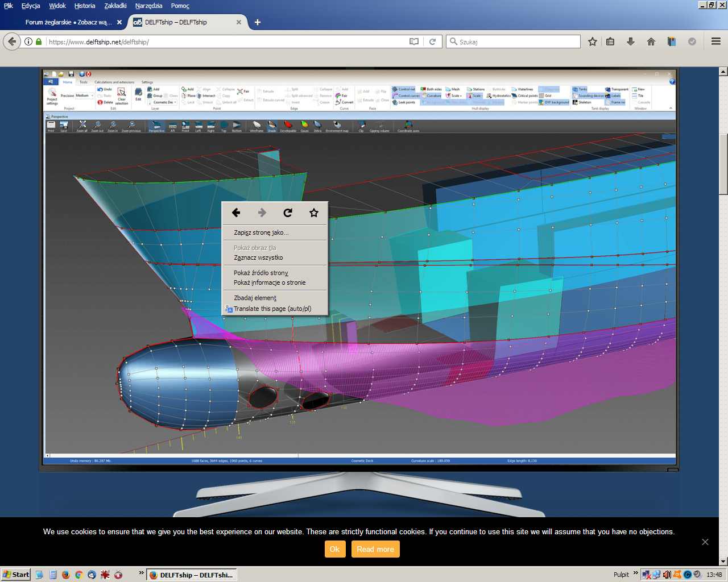728x582 pixels.
Task: Click Back arrow in the context menu
Action: tap(236, 213)
